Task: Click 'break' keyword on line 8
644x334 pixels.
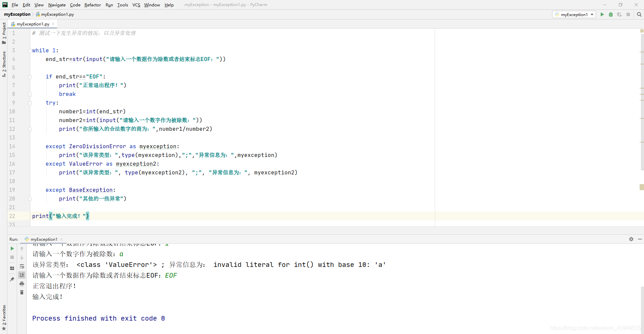Action: (x=67, y=94)
